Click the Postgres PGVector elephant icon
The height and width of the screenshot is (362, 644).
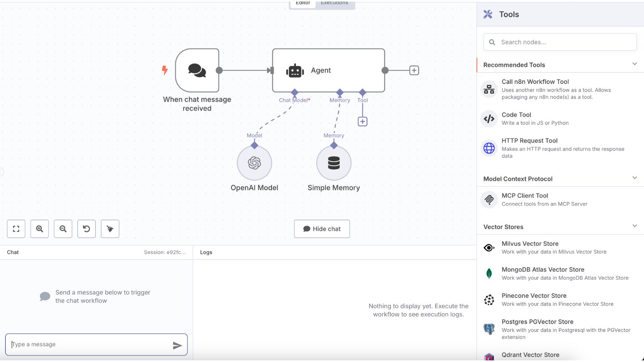(x=489, y=329)
